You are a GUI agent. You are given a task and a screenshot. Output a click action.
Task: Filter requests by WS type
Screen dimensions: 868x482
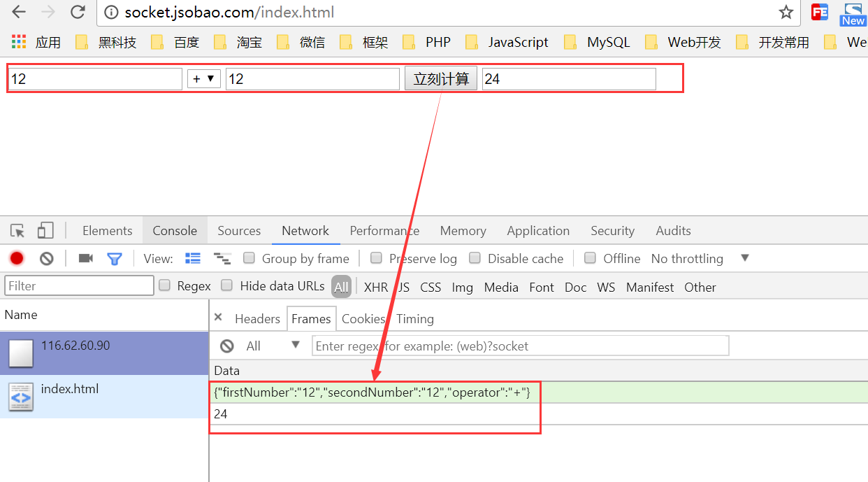tap(606, 288)
